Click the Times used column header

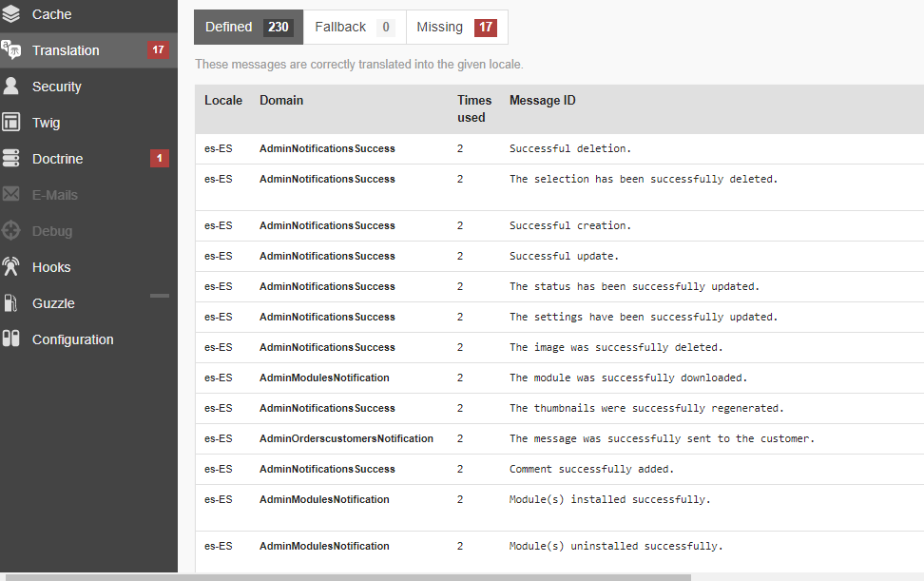(473, 108)
